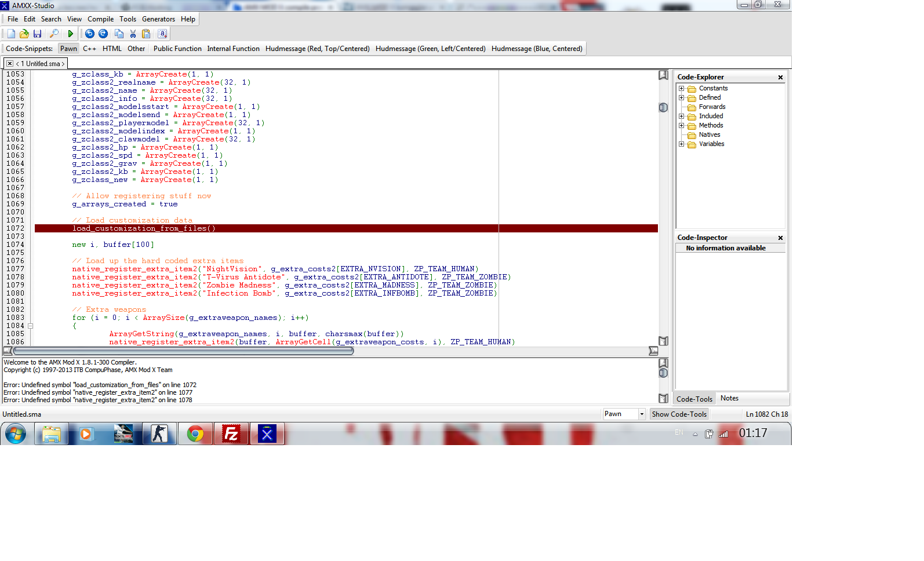Click the Select All toolbar icon
This screenshot has width=924, height=561.
click(x=162, y=34)
